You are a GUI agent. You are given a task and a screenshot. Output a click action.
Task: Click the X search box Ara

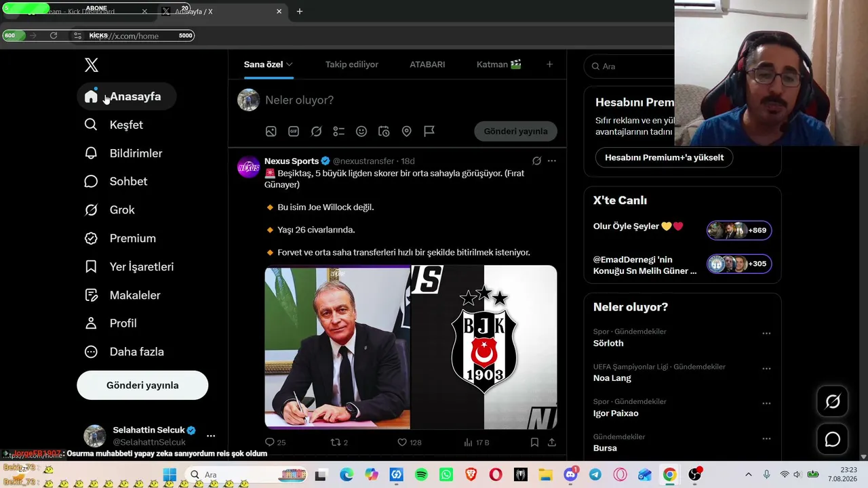pyautogui.click(x=631, y=66)
